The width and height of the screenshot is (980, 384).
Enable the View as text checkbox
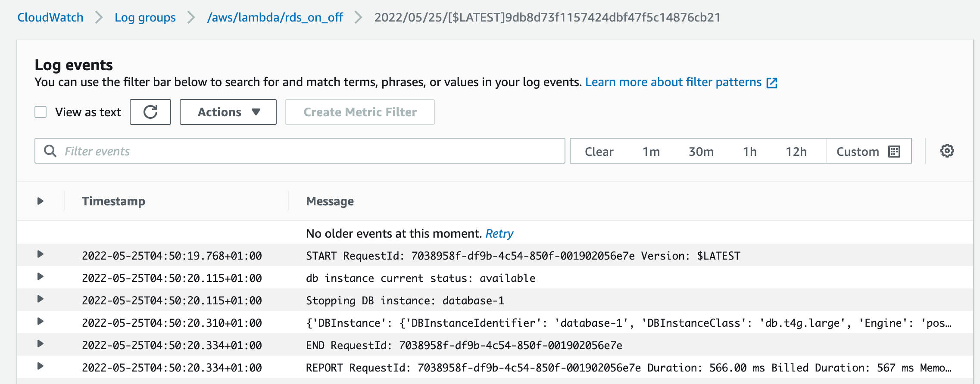point(40,111)
